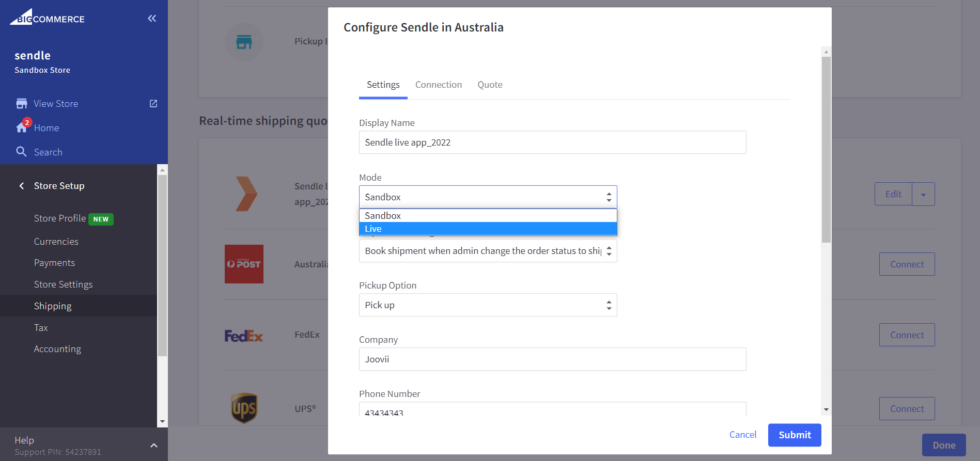
Task: Click the Company input field
Action: point(552,359)
